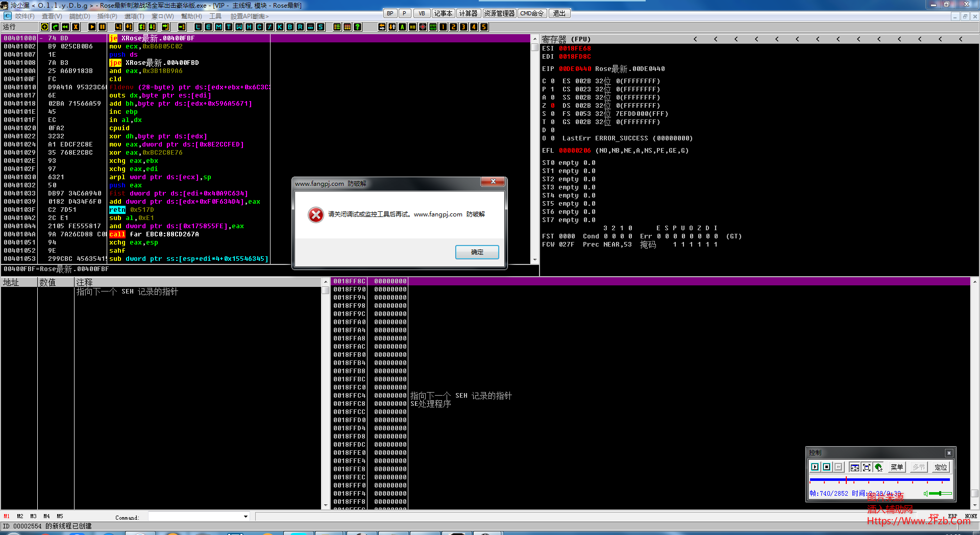This screenshot has height=535, width=980.
Task: Click the Run (play) debug toolbar icon
Action: point(92,27)
